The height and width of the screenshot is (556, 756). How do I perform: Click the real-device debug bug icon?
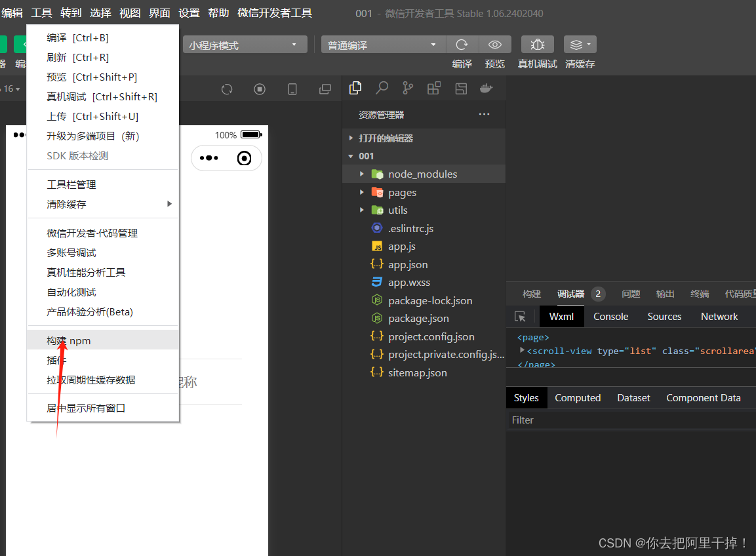click(x=537, y=45)
